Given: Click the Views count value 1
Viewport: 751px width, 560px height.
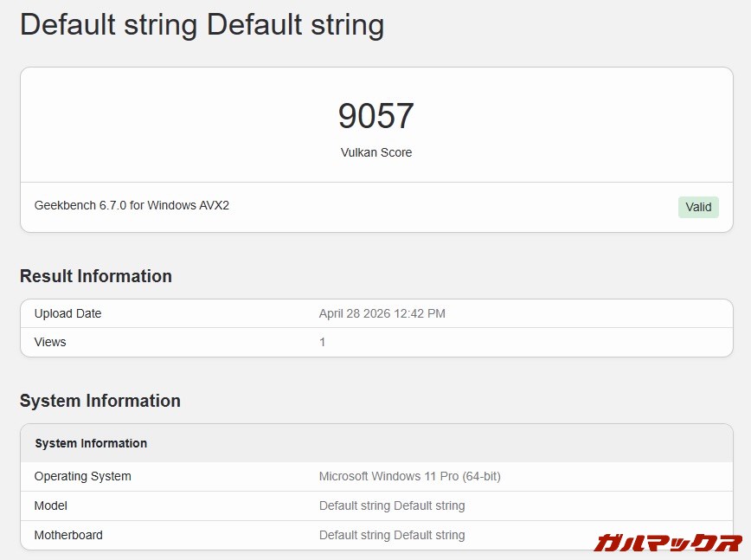Looking at the screenshot, I should [323, 342].
